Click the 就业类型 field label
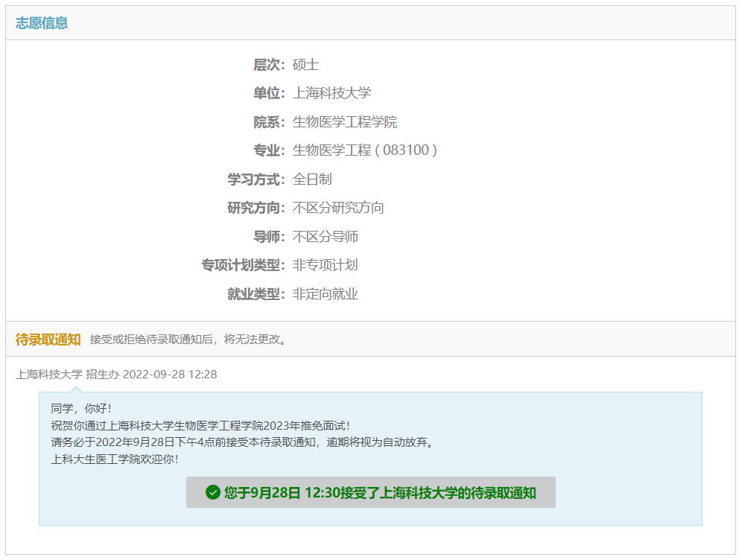Viewport: 739px width, 560px height. click(256, 294)
